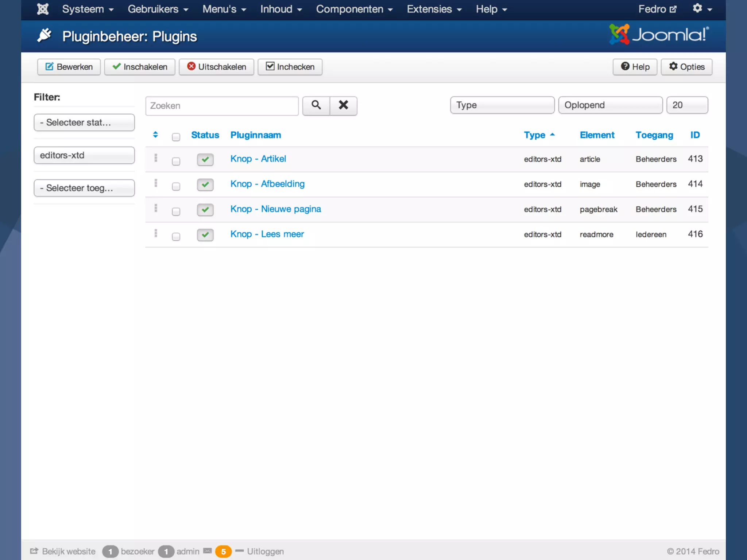
Task: Open the gear settings menu top right
Action: pyautogui.click(x=702, y=9)
